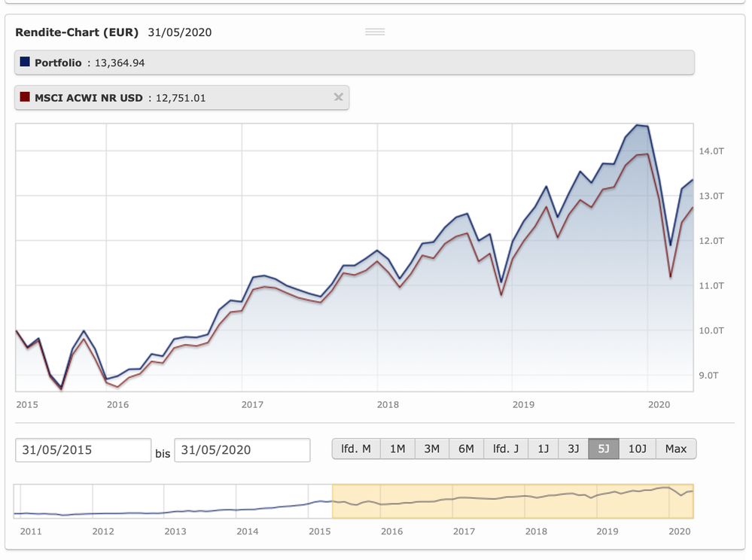Click 2012 area in the overview timeline
The height and width of the screenshot is (560, 752).
point(103,503)
